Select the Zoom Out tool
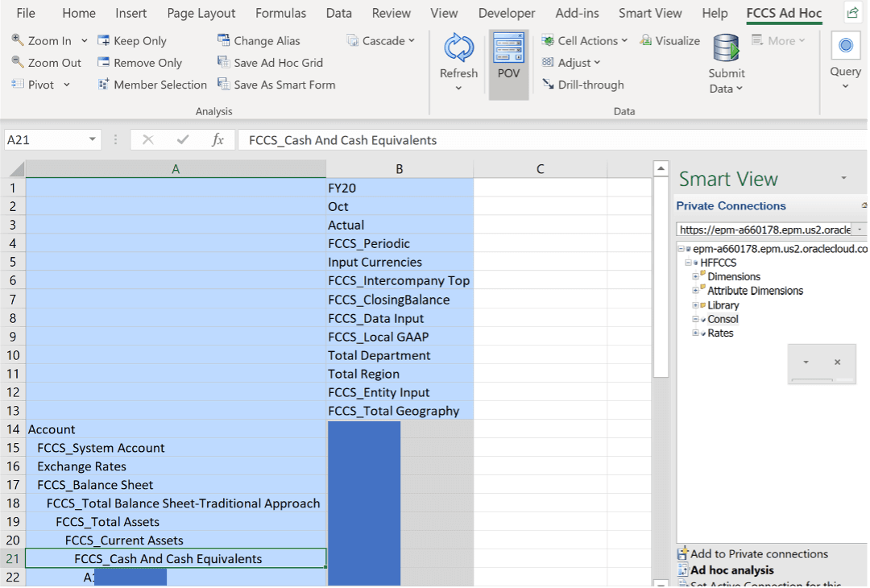 click(x=48, y=62)
